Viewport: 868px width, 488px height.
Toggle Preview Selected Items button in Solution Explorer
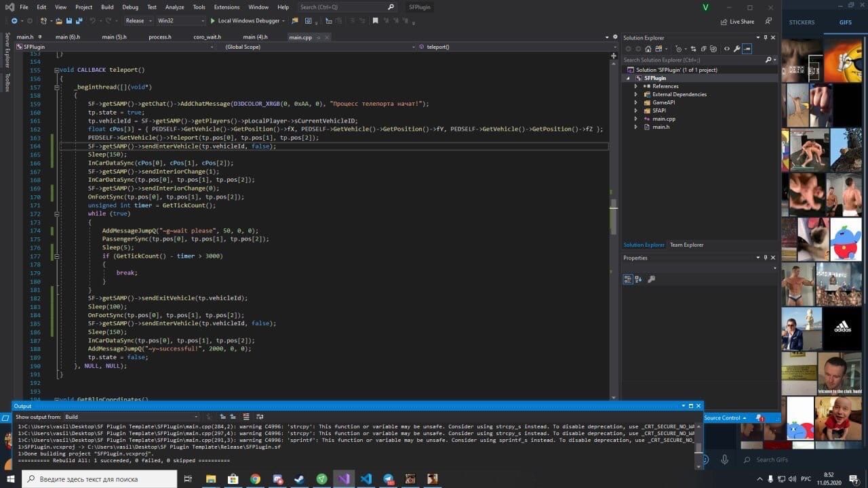coord(747,49)
